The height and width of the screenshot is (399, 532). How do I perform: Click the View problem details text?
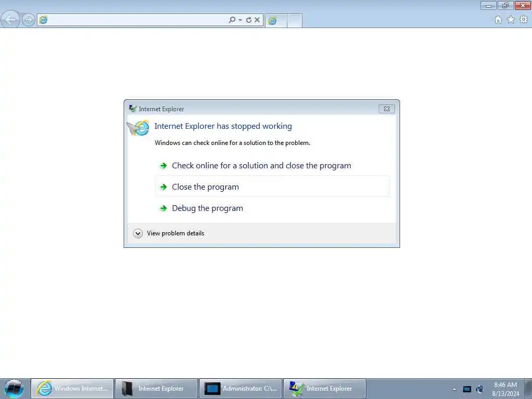pos(176,233)
